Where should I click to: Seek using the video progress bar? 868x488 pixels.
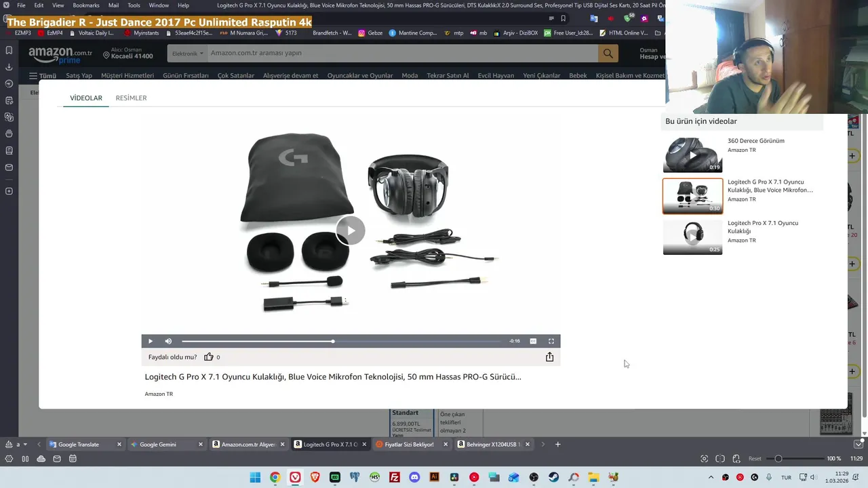(x=341, y=341)
